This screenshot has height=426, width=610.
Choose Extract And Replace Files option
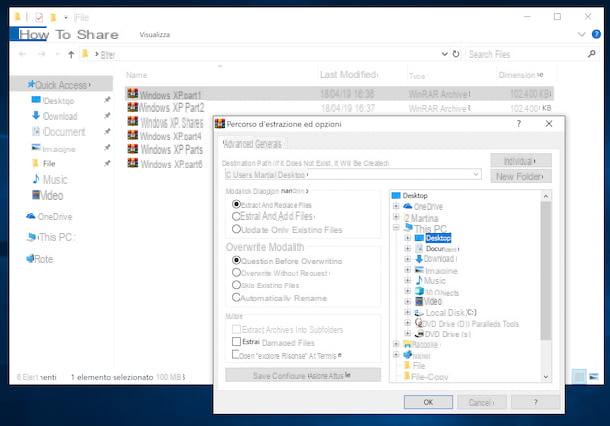[x=236, y=204]
